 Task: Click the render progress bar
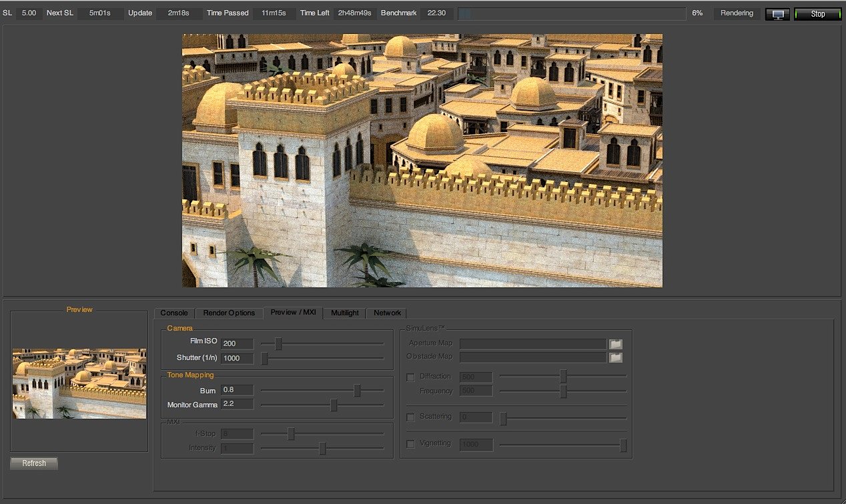pos(571,13)
